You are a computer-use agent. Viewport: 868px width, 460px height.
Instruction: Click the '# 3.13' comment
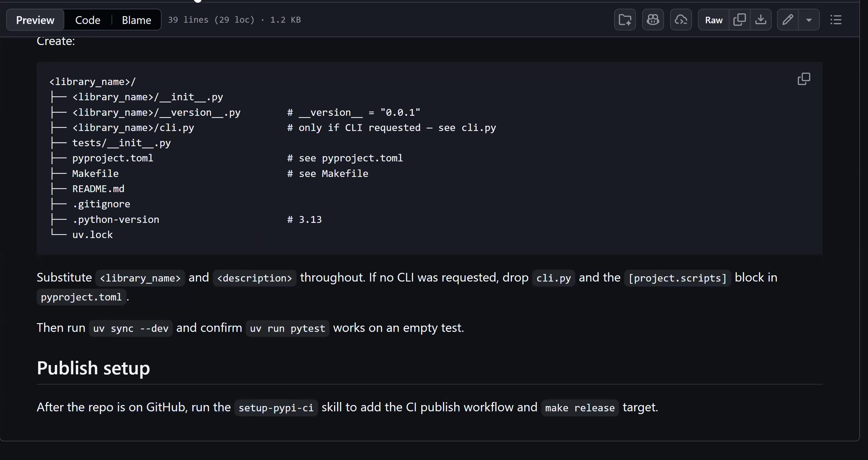click(305, 219)
